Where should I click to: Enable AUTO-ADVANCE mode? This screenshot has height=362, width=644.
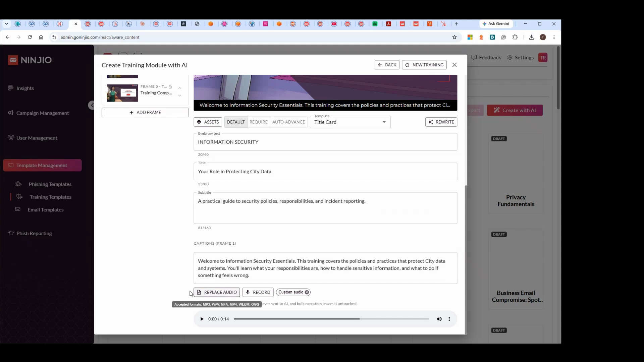pyautogui.click(x=288, y=122)
